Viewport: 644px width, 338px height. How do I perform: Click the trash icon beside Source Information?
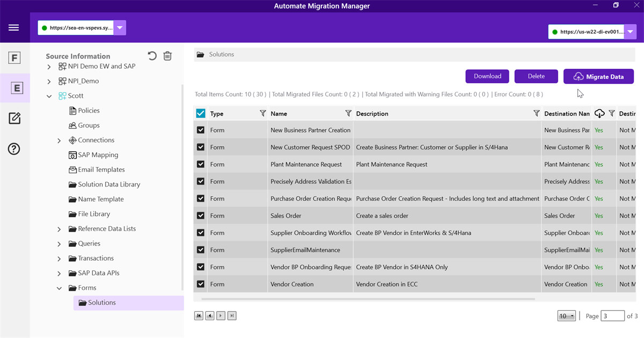click(167, 56)
